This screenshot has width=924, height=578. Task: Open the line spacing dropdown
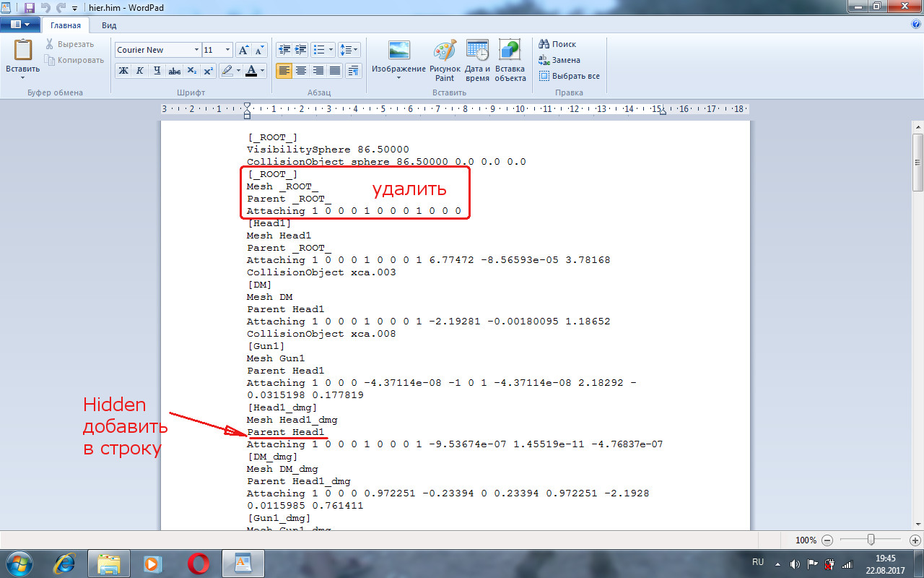pos(349,50)
